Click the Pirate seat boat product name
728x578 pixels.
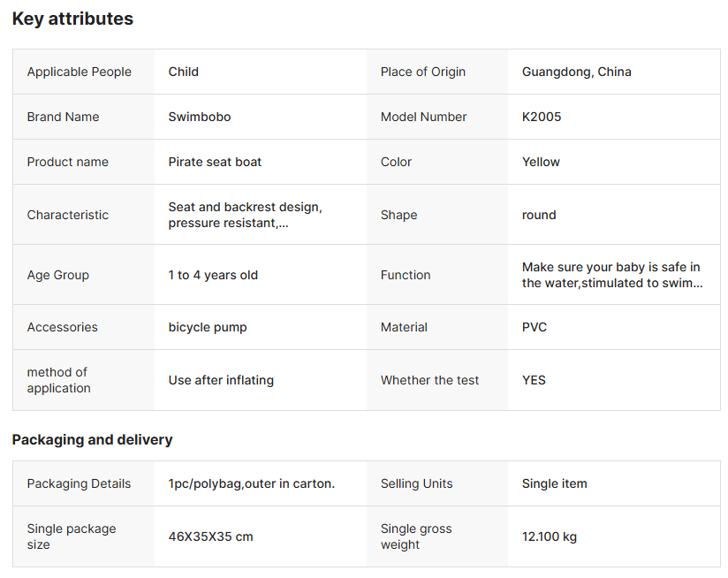tap(215, 162)
